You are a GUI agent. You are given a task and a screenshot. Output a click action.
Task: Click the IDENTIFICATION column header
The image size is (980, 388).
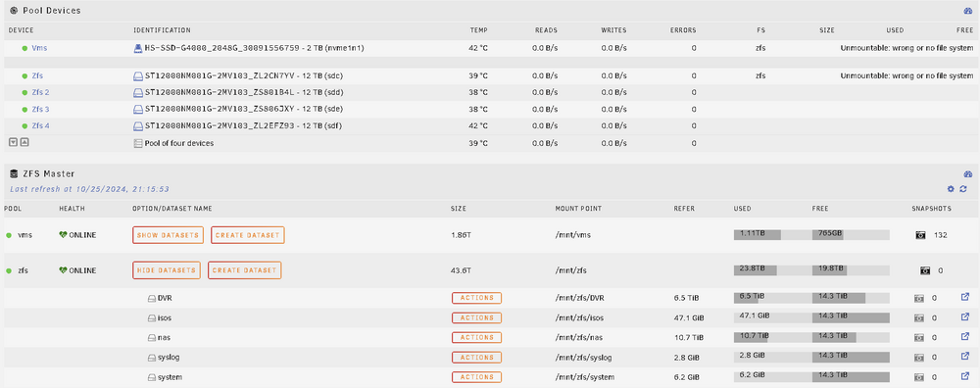[162, 30]
